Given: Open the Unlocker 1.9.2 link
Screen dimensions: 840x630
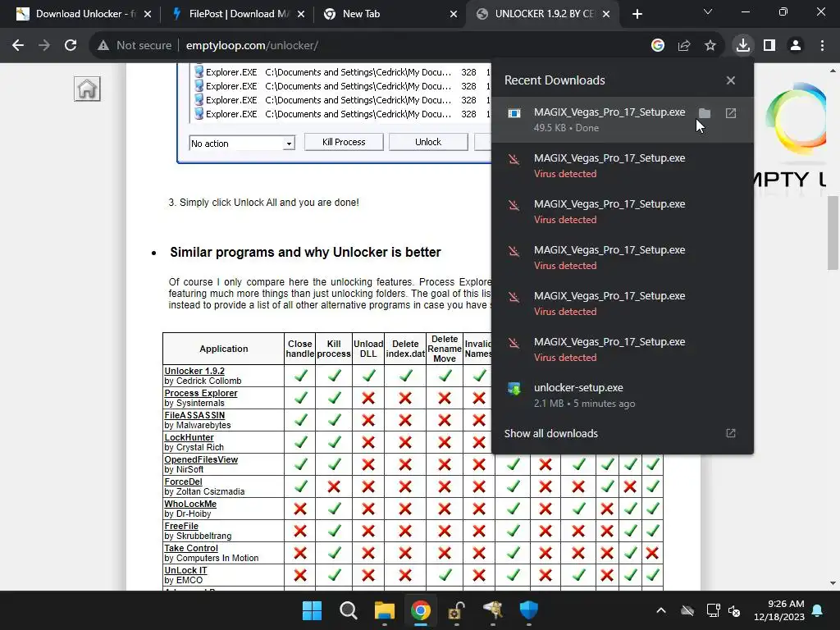Looking at the screenshot, I should pos(194,371).
